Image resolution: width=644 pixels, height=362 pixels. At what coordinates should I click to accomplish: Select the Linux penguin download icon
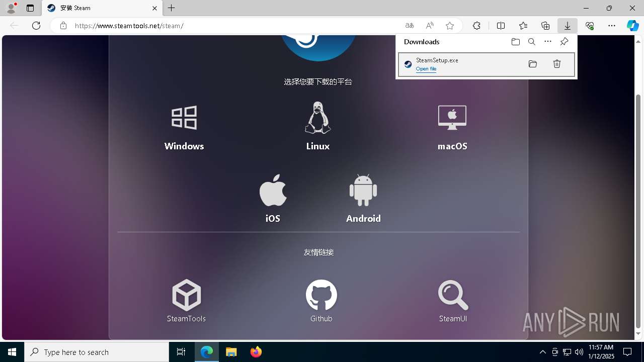click(317, 118)
